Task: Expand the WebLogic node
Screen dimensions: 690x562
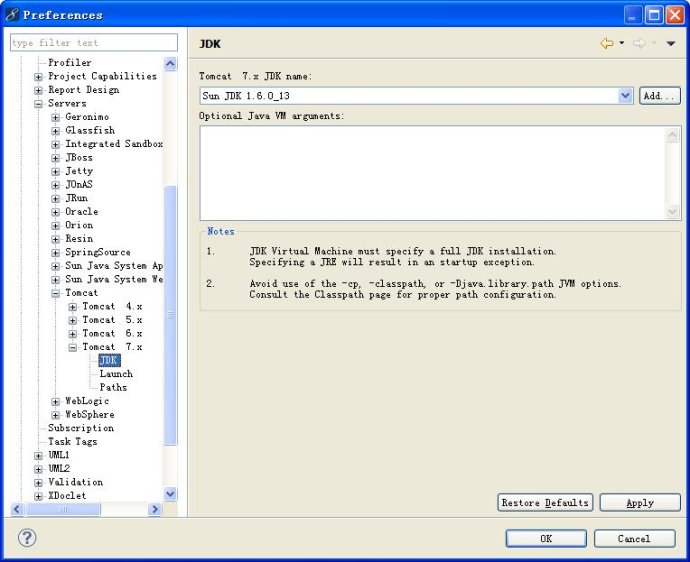Action: (x=55, y=402)
